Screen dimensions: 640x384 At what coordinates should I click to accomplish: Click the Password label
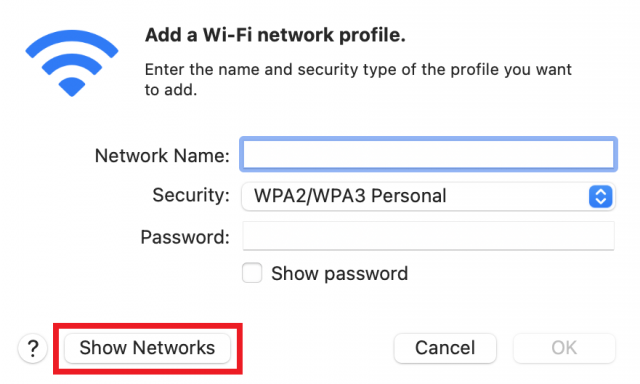click(185, 237)
